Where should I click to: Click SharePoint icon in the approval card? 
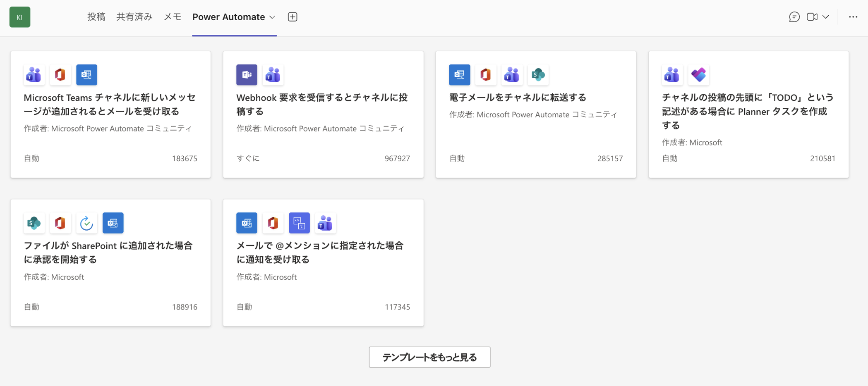click(x=34, y=223)
